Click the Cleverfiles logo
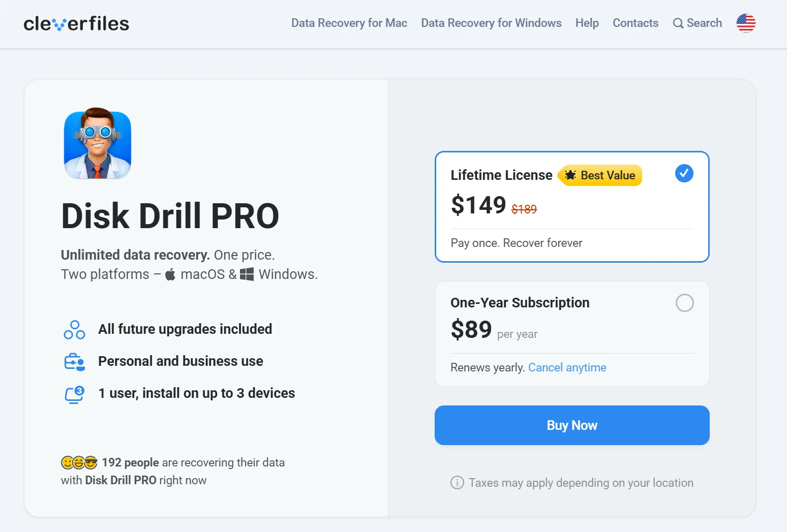The image size is (787, 532). [x=76, y=23]
